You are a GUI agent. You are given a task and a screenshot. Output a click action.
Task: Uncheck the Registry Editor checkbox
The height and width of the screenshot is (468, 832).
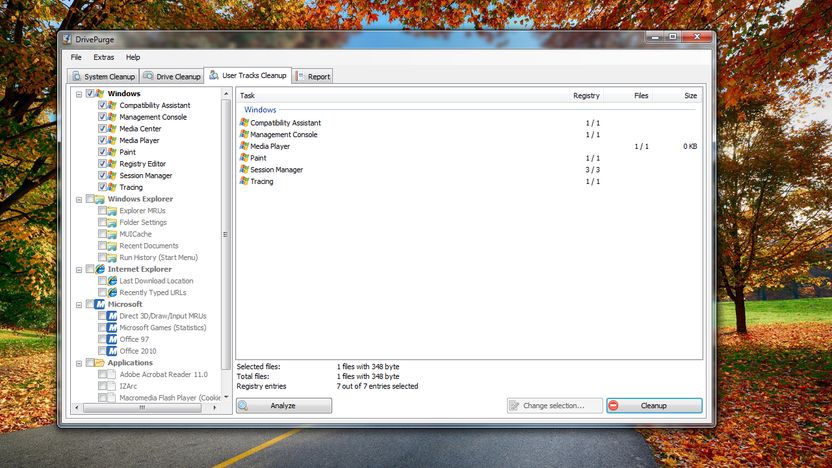(x=102, y=163)
